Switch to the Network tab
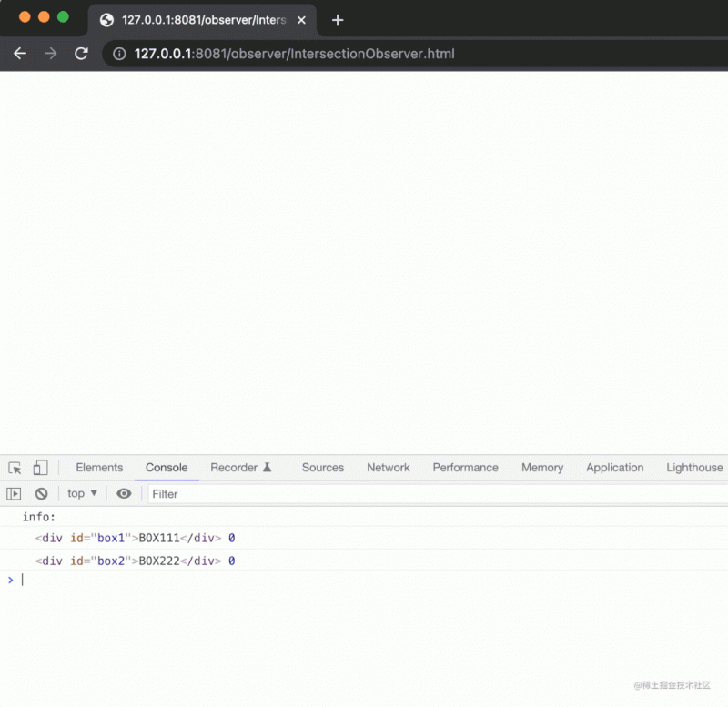Viewport: 728px width, 707px height. (389, 468)
